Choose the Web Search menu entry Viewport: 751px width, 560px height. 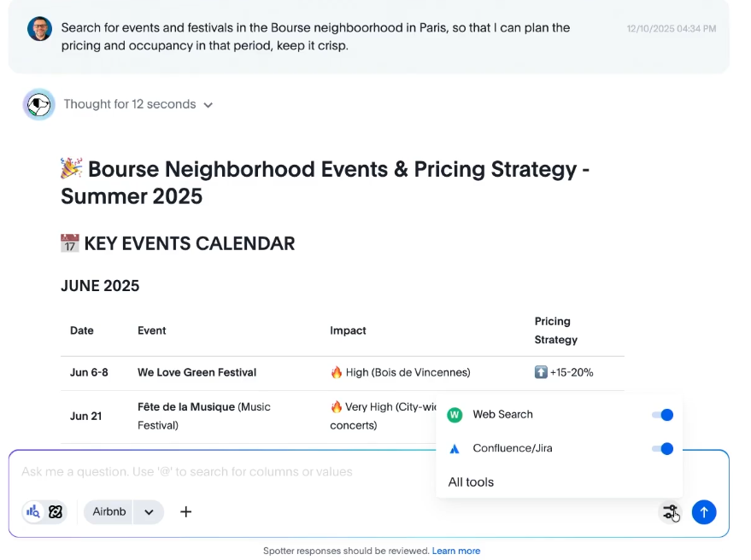click(502, 415)
